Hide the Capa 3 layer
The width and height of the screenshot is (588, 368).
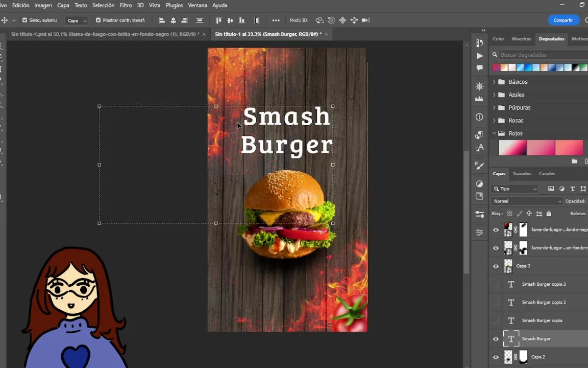click(496, 266)
